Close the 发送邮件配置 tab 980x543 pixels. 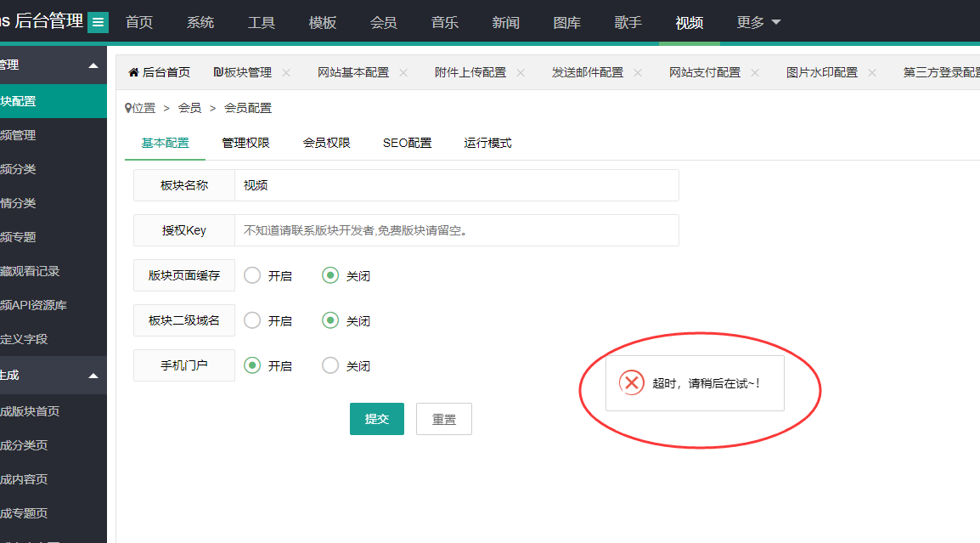(638, 73)
